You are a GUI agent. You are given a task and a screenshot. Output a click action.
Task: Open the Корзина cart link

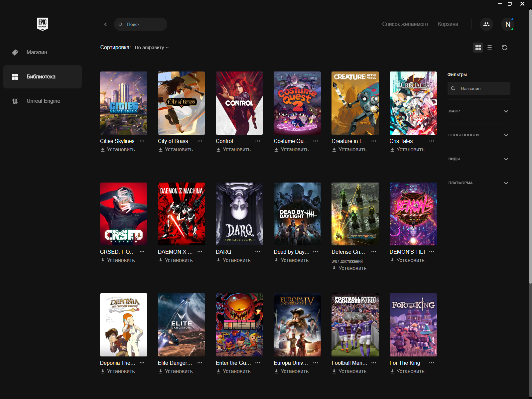coord(448,24)
